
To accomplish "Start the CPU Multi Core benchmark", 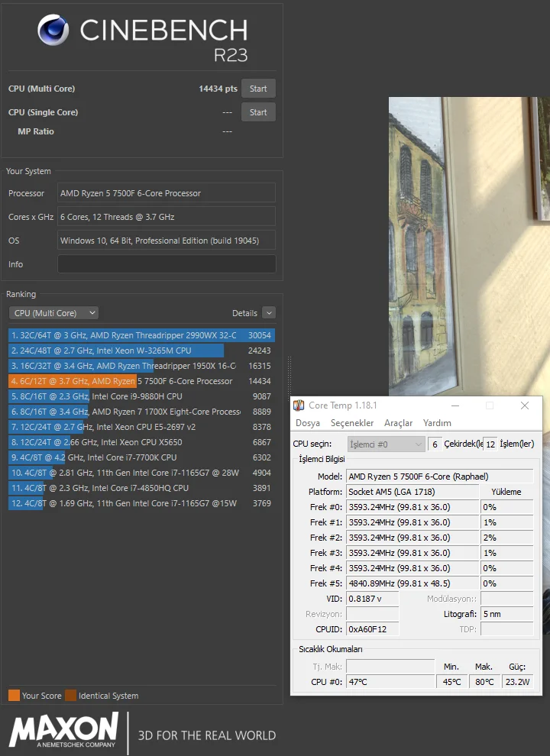I will [258, 89].
